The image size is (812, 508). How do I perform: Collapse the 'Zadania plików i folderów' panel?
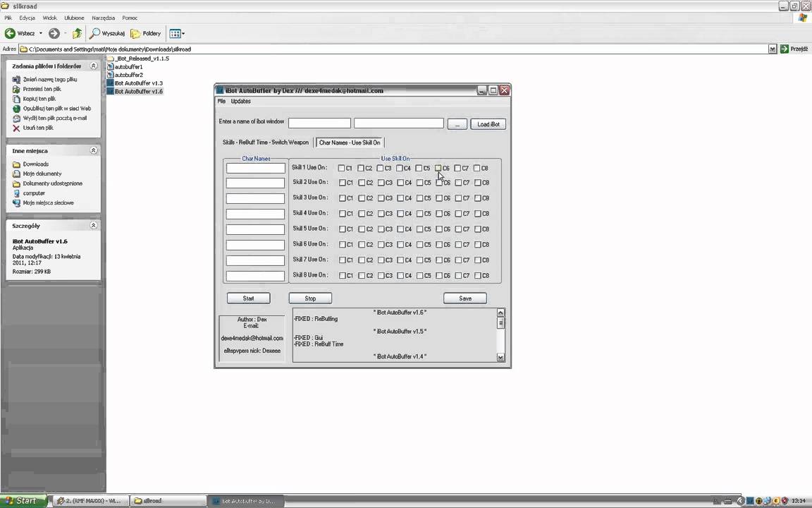point(93,66)
